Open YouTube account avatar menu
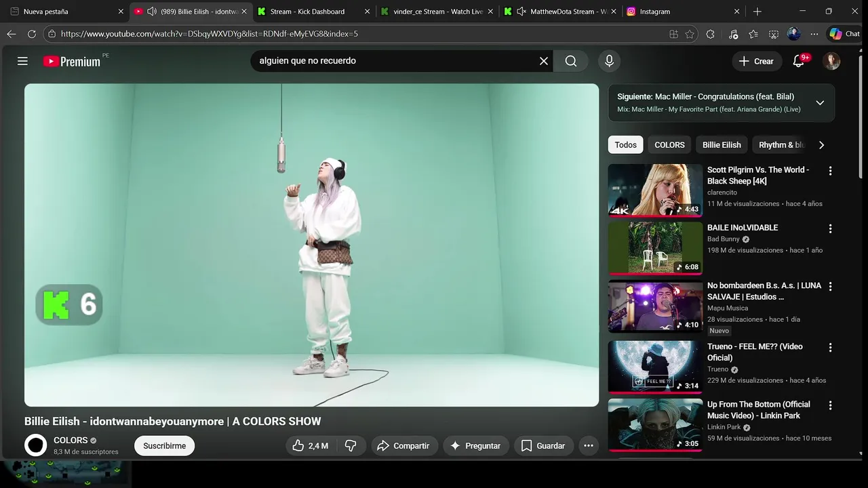Image resolution: width=868 pixels, height=488 pixels. pyautogui.click(x=831, y=61)
